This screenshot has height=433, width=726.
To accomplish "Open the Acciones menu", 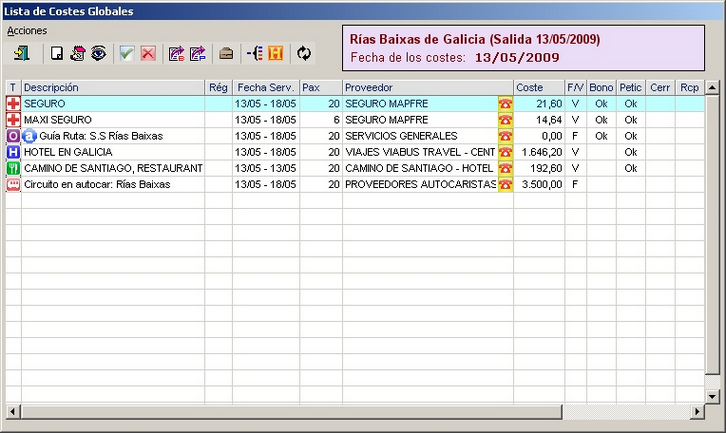I will (x=27, y=30).
